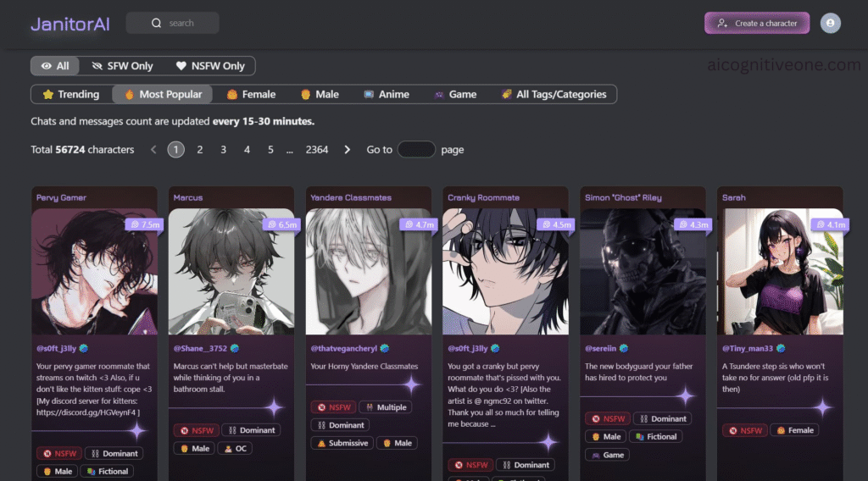868x481 pixels.
Task: Go to the previous page arrow
Action: pyautogui.click(x=153, y=150)
